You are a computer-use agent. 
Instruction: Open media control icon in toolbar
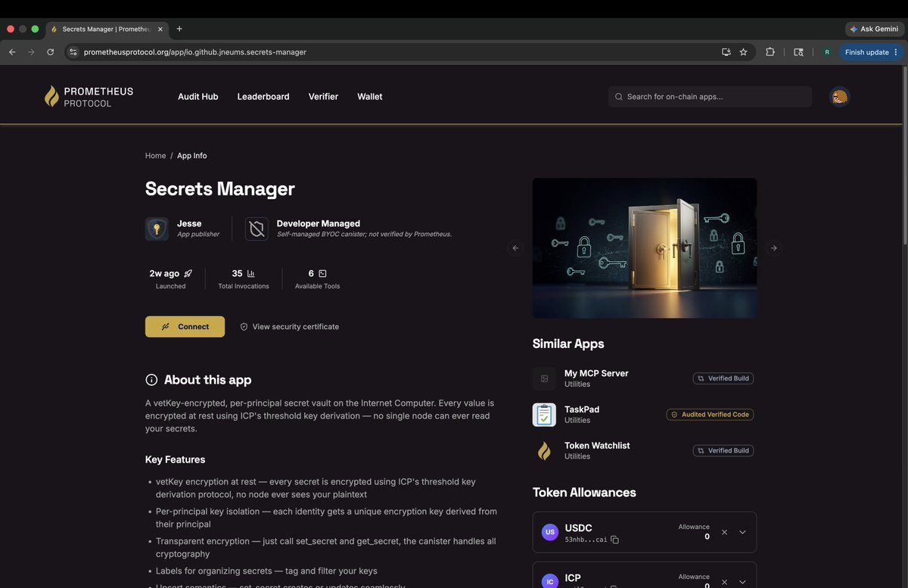[x=798, y=52]
